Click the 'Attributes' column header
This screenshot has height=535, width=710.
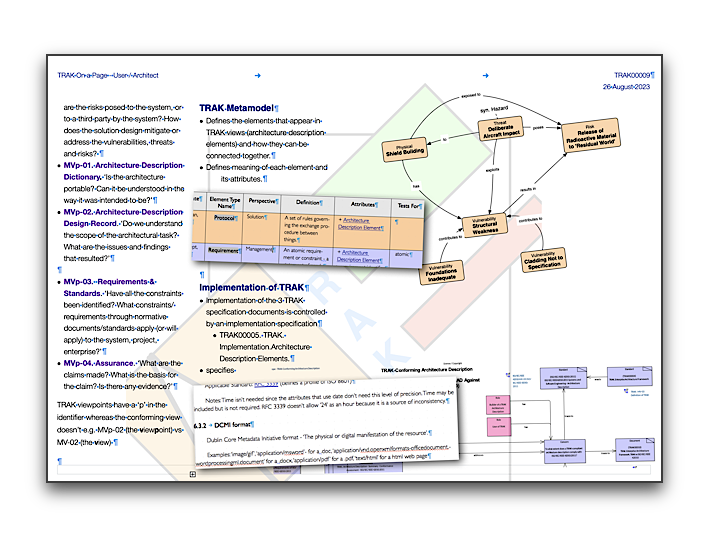click(363, 204)
